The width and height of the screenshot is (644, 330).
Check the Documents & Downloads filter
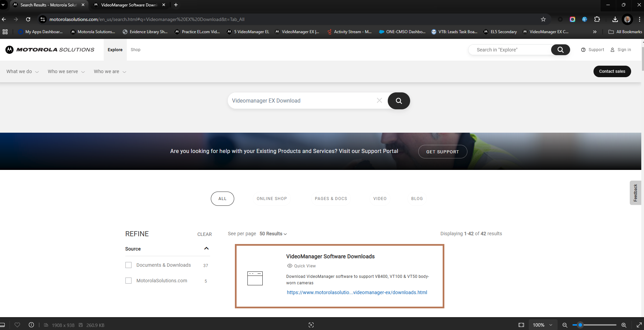(x=128, y=265)
